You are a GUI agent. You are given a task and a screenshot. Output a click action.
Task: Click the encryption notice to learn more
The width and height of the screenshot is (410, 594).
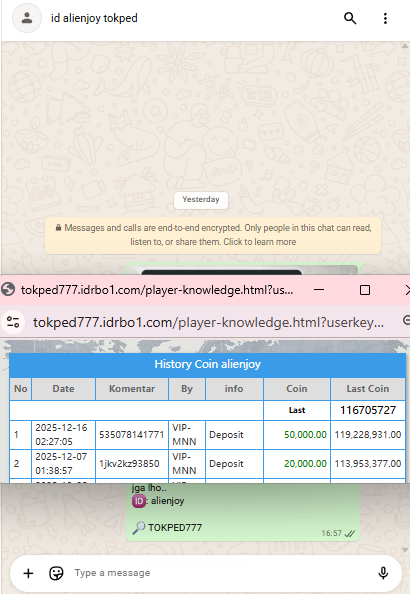[213, 235]
